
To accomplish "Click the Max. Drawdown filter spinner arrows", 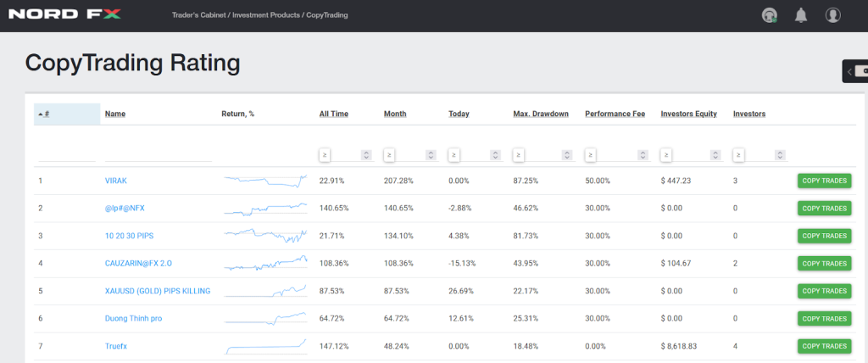I will coord(567,155).
